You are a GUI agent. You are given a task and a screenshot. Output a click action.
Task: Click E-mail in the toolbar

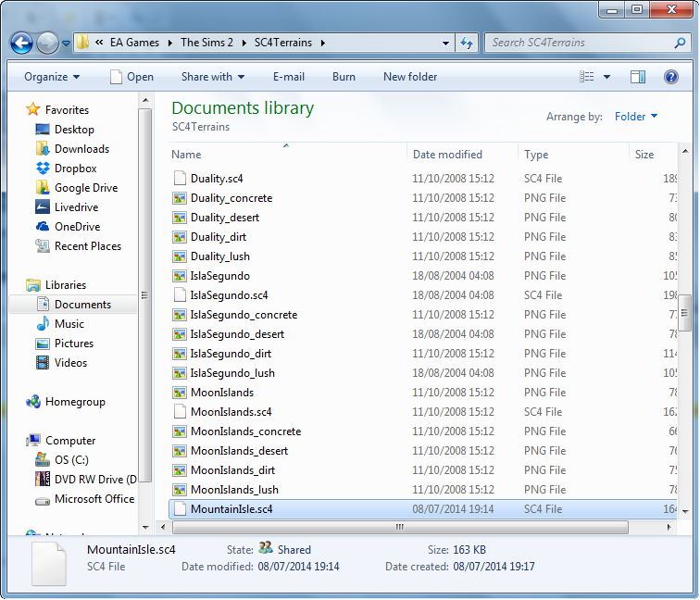click(289, 77)
